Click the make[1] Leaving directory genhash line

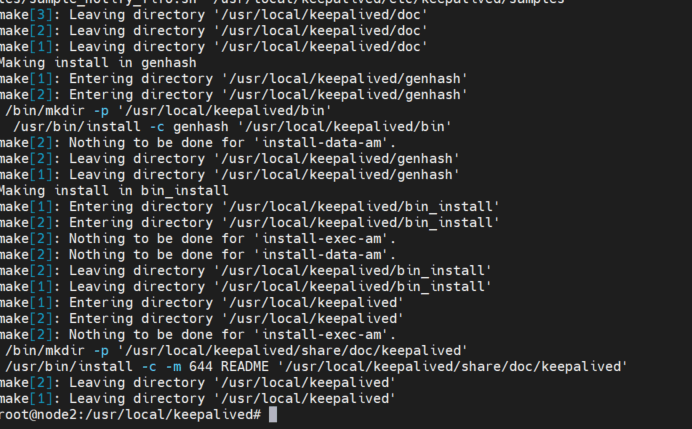pyautogui.click(x=229, y=175)
